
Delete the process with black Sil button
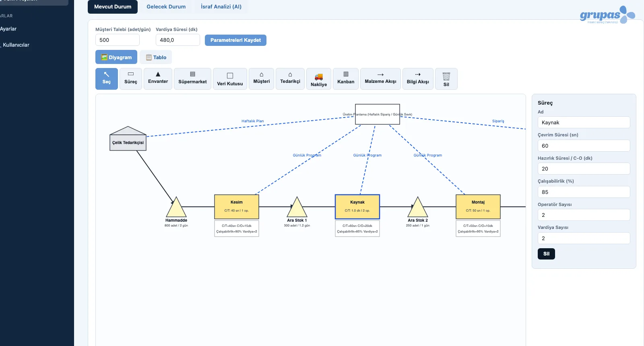(546, 254)
